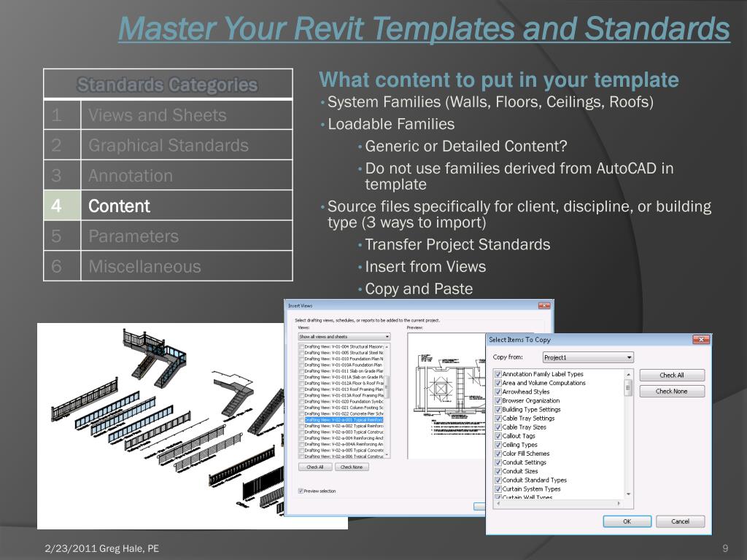Click Check None in Select Items To Copy
This screenshot has height=560, width=747.
tap(672, 392)
